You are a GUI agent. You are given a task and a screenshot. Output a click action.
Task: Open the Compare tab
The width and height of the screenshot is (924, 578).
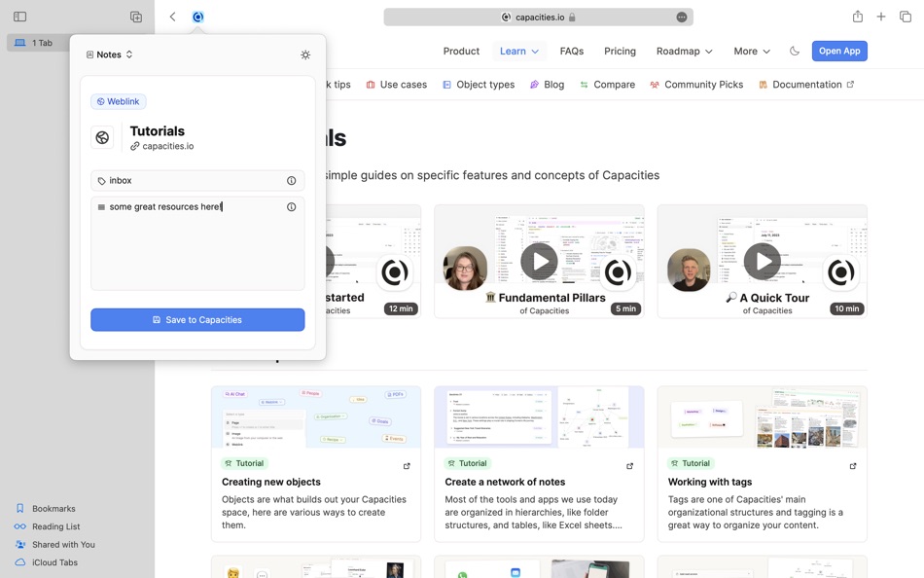(x=608, y=85)
